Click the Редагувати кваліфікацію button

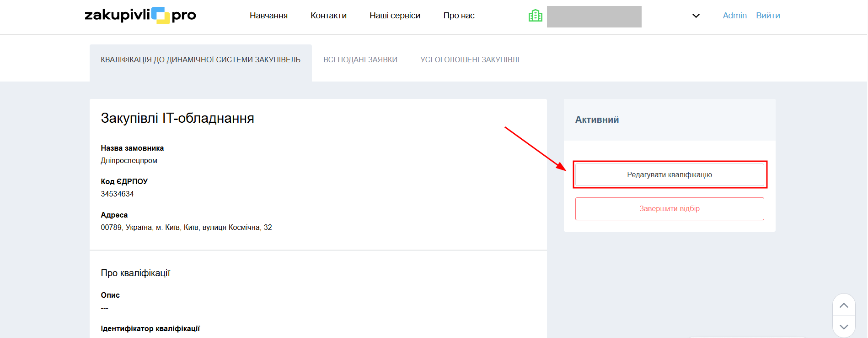669,174
